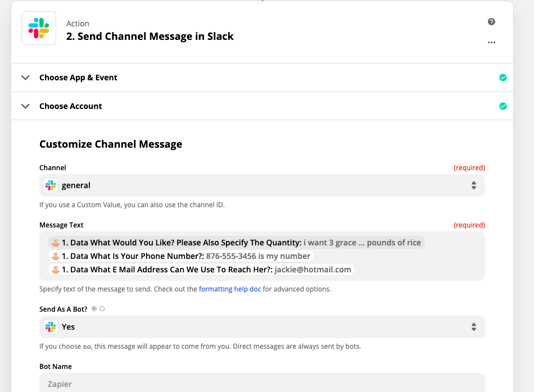
Task: Open the three-dot more options menu
Action: click(x=491, y=42)
